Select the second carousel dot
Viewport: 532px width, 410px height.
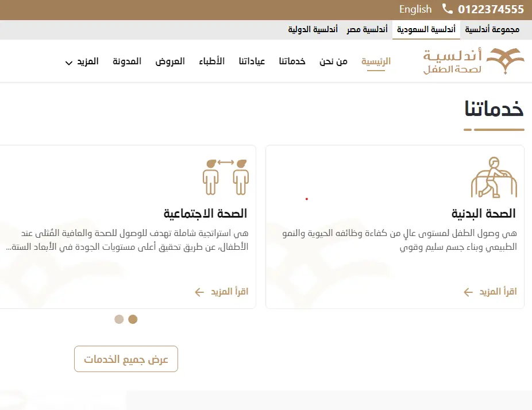click(x=119, y=319)
